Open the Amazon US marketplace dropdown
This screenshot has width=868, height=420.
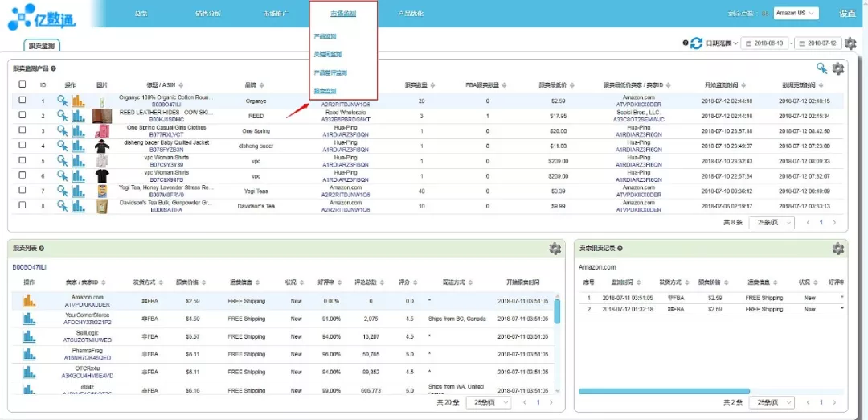tap(796, 13)
